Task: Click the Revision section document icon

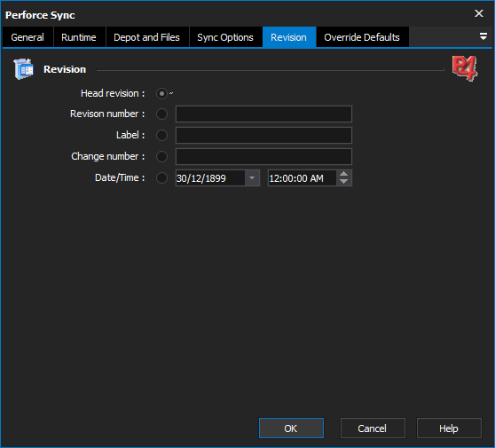Action: pos(23,68)
